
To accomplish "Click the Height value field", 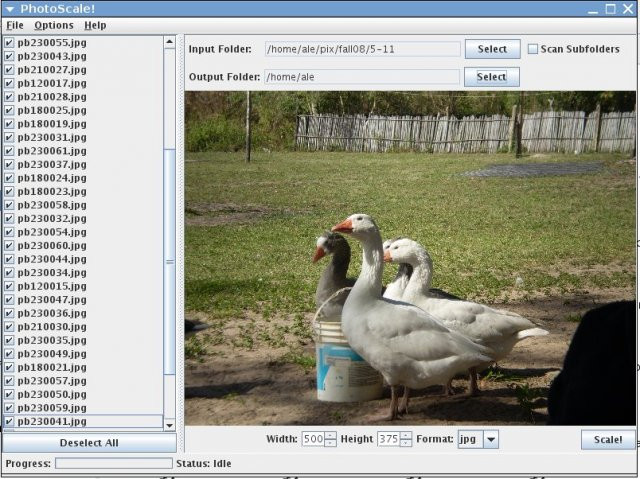I will tap(389, 439).
